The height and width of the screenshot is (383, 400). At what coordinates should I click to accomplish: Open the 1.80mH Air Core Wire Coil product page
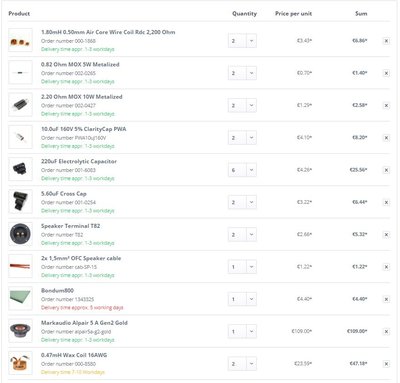point(108,32)
